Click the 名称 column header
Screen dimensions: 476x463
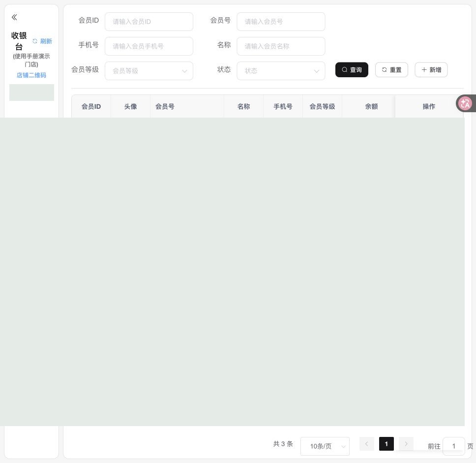click(x=243, y=106)
